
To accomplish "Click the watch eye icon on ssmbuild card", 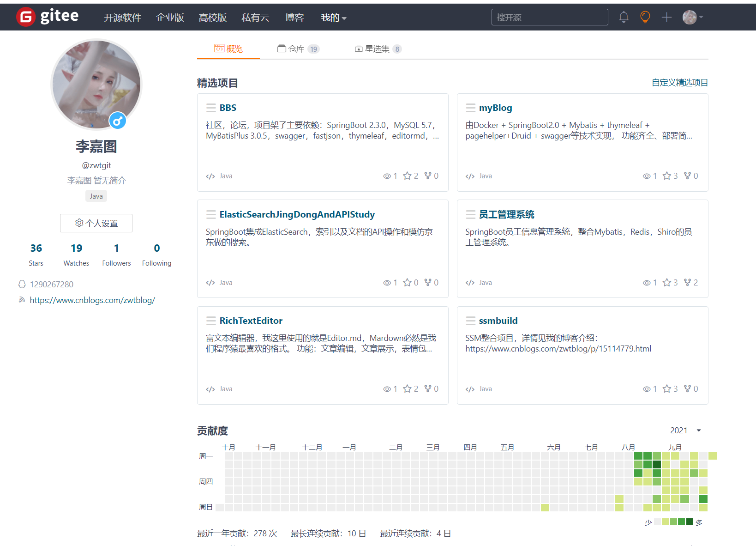I will 647,389.
